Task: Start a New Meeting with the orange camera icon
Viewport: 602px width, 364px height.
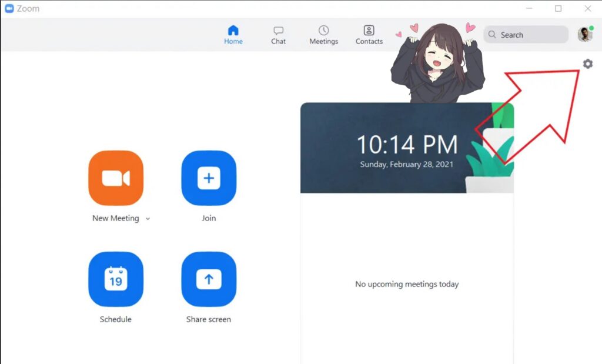Action: pos(116,178)
